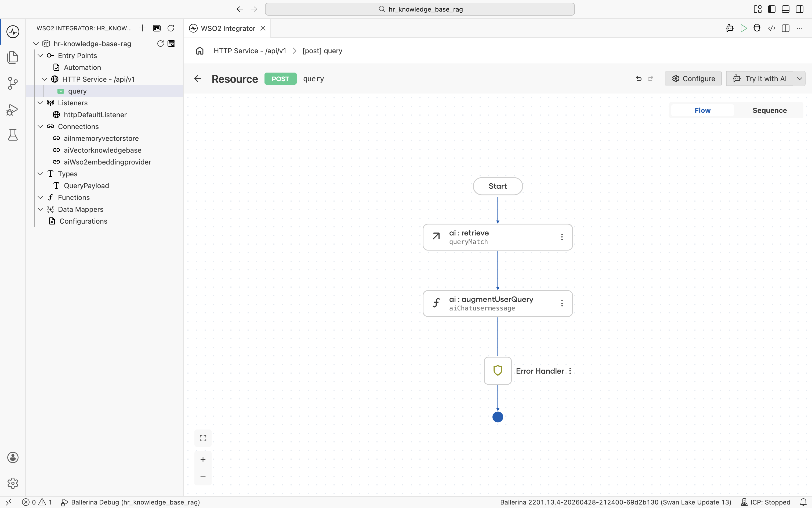Image resolution: width=812 pixels, height=508 pixels.
Task: Click the redo icon in the resource header
Action: coord(650,78)
